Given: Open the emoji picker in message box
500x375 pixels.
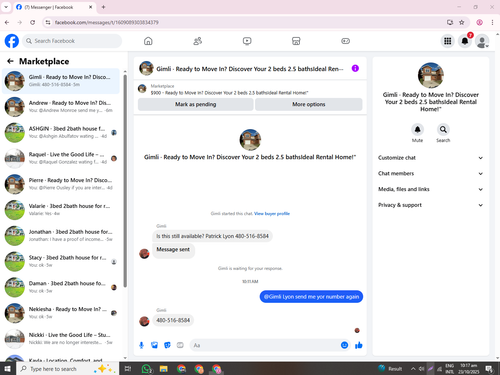Looking at the screenshot, I should (x=344, y=345).
